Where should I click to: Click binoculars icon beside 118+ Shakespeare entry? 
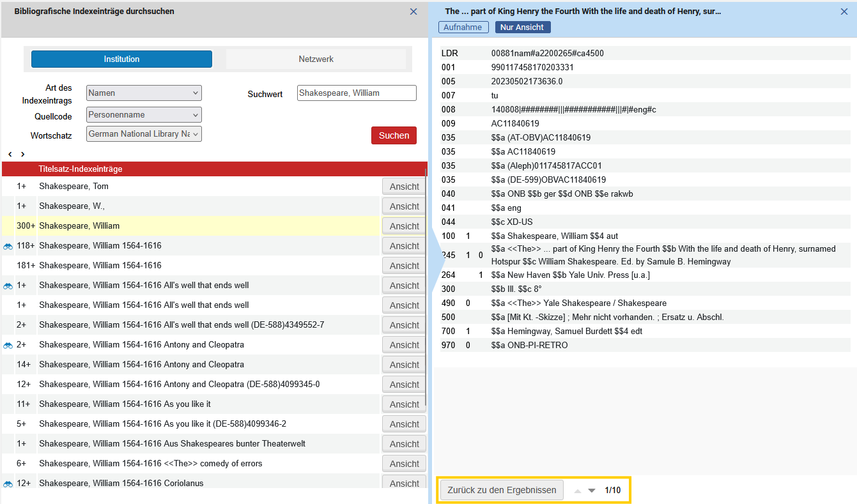pyautogui.click(x=8, y=246)
